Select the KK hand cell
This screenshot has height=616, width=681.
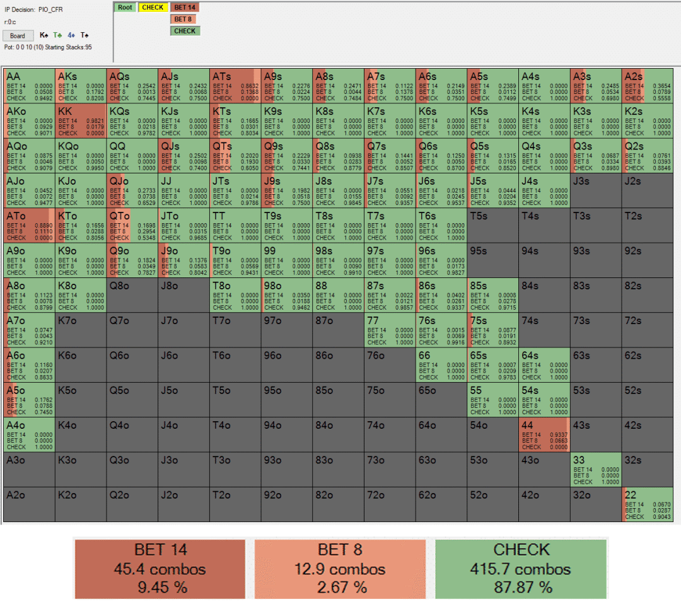pos(81,120)
